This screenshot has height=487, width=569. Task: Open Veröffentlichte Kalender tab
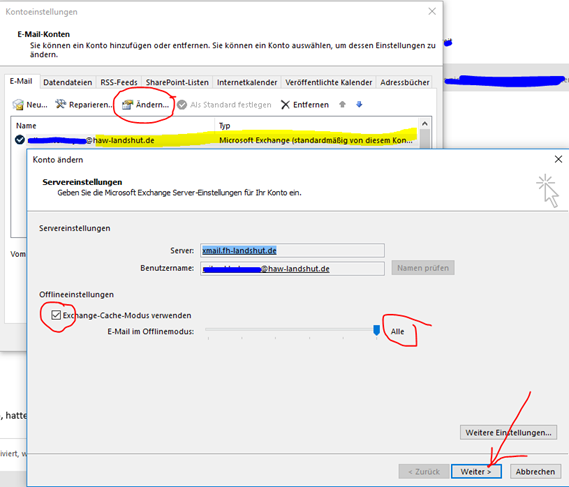pos(328,82)
